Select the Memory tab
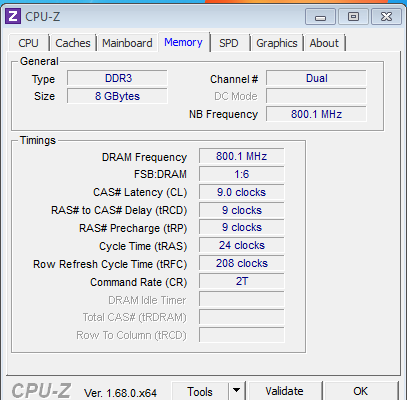 point(183,42)
